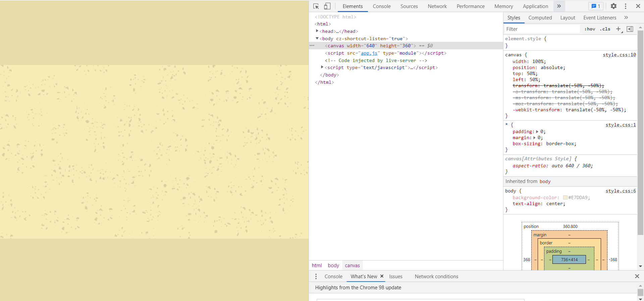Open the drawer three-dot menu
Screen dimensions: 644x301
(x=316, y=277)
